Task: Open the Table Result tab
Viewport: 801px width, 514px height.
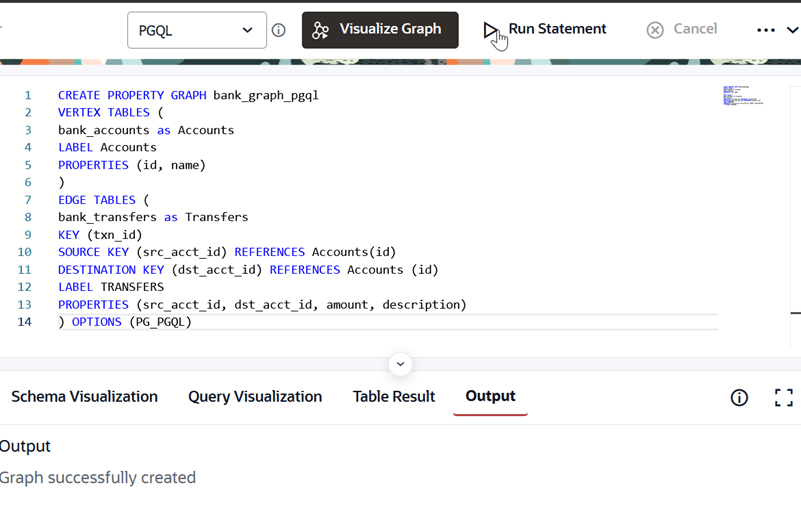Action: click(x=393, y=396)
